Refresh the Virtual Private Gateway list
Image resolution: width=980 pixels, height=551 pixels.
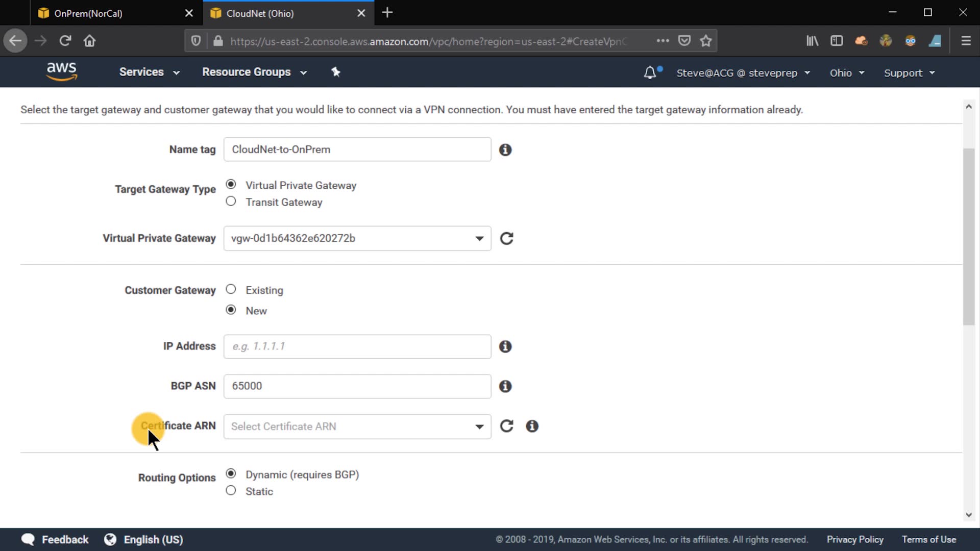point(506,238)
